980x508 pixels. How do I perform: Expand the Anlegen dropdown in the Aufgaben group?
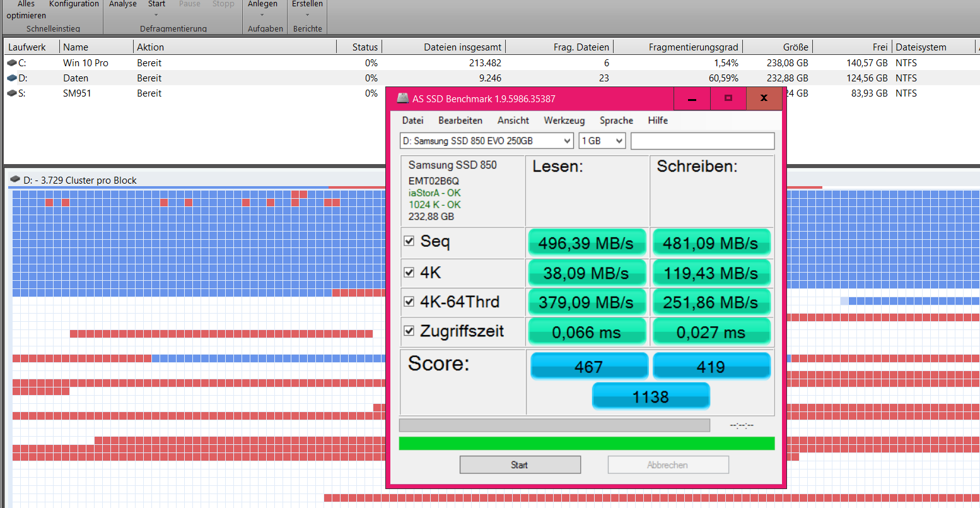click(x=262, y=15)
